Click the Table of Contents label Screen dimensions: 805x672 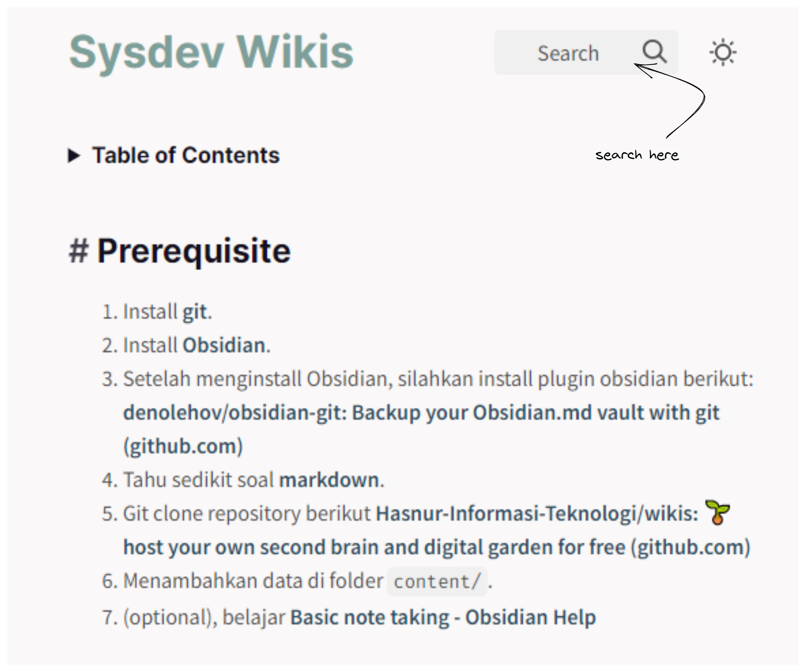click(186, 155)
